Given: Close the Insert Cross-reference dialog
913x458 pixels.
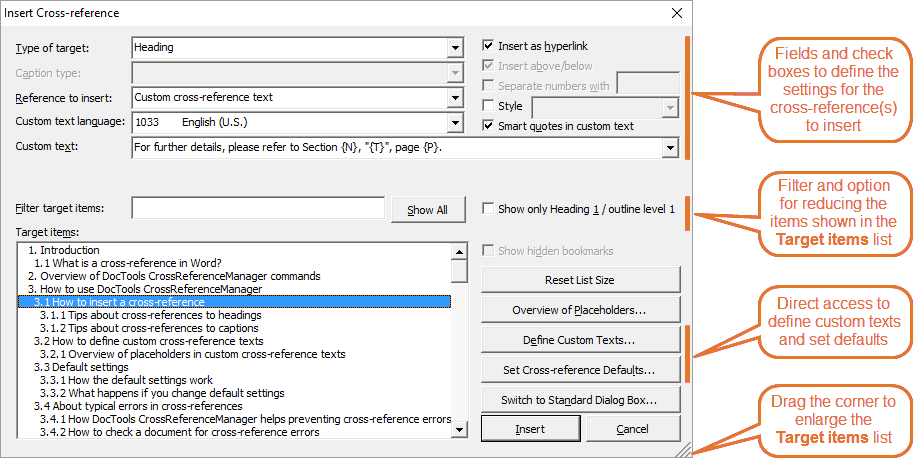Looking at the screenshot, I should [x=677, y=13].
